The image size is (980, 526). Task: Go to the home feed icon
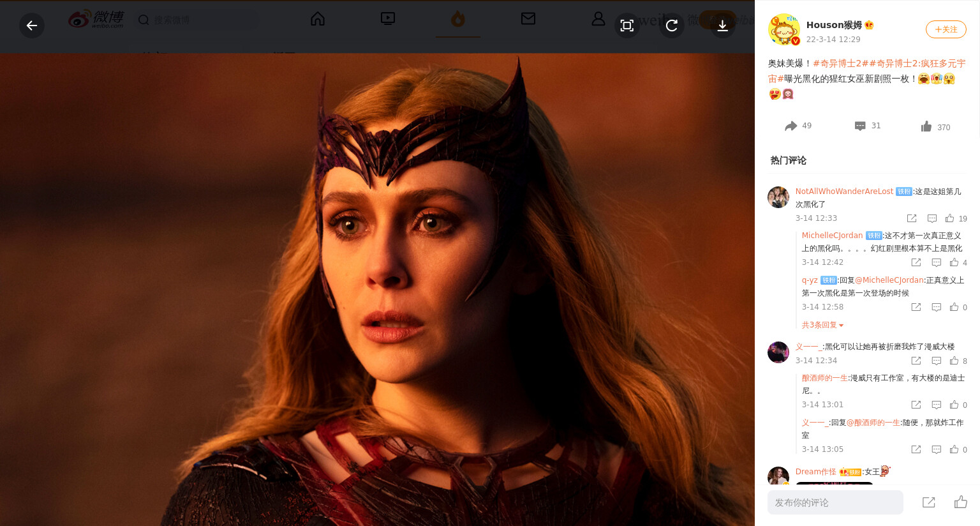[x=318, y=19]
